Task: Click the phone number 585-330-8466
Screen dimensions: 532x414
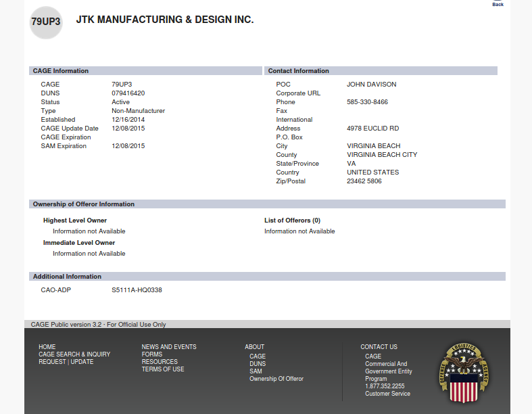Action: point(368,102)
